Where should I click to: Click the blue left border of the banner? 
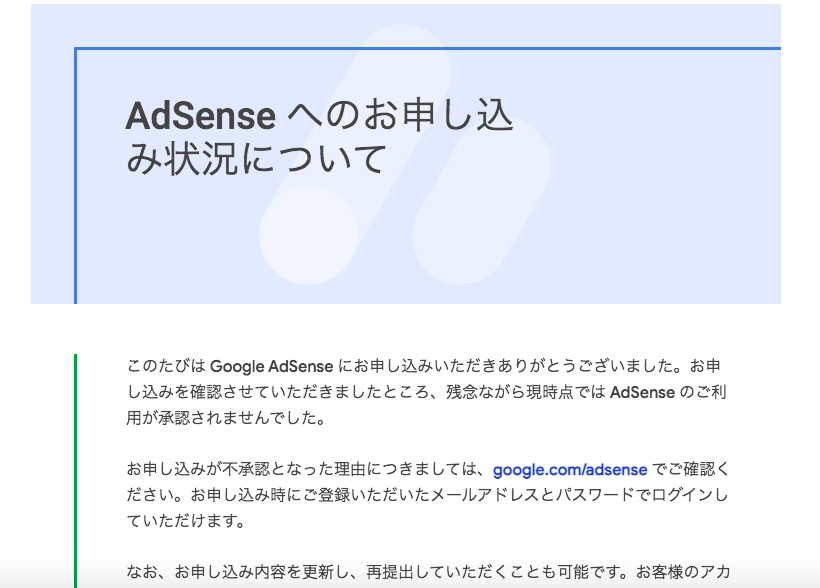tap(75, 176)
